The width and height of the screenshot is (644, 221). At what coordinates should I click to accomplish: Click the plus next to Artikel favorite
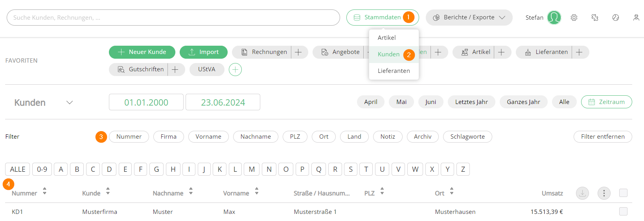(x=501, y=52)
